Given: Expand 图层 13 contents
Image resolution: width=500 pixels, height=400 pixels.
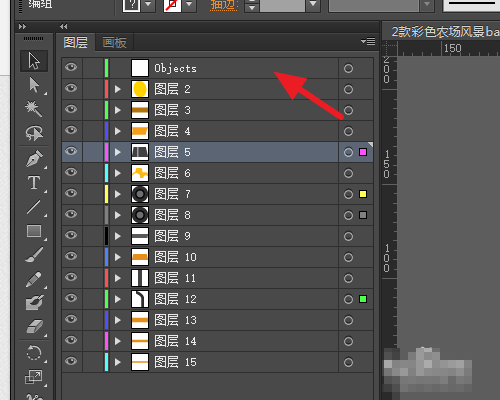Looking at the screenshot, I should 117,320.
